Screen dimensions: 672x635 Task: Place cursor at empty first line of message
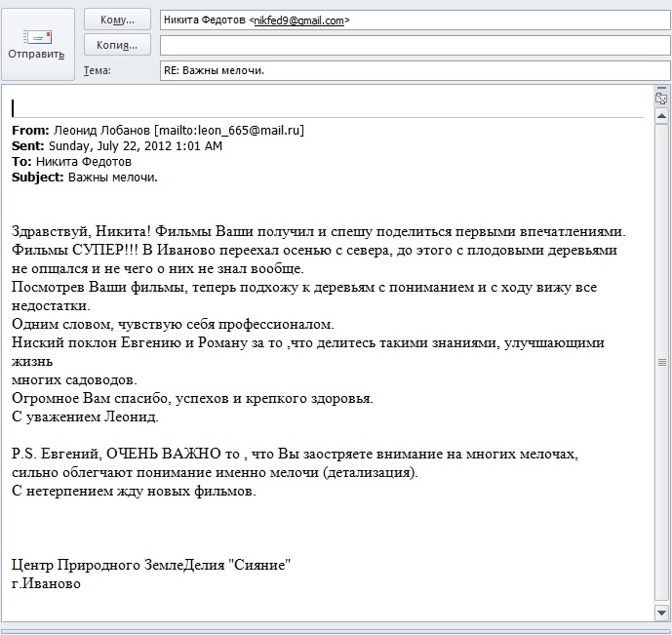[328, 107]
